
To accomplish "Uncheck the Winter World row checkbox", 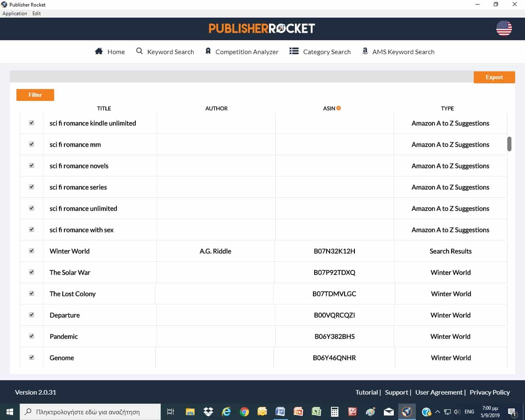I will (x=32, y=251).
